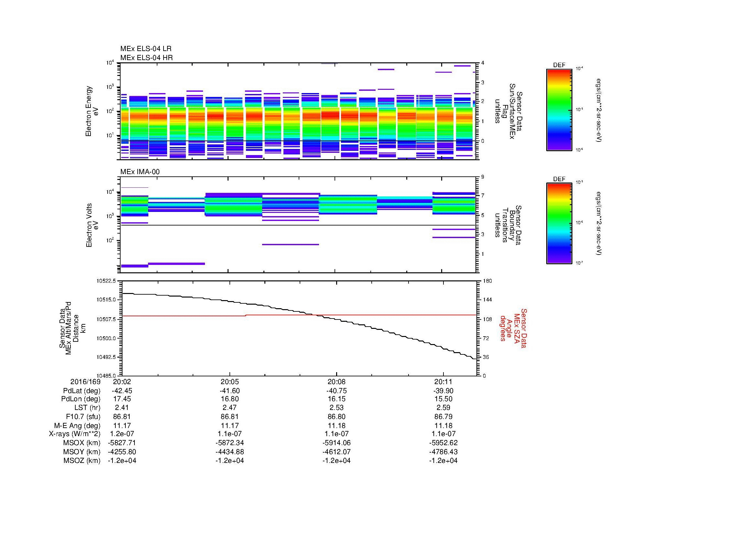Click the SZA axis tick '180'

(487, 281)
